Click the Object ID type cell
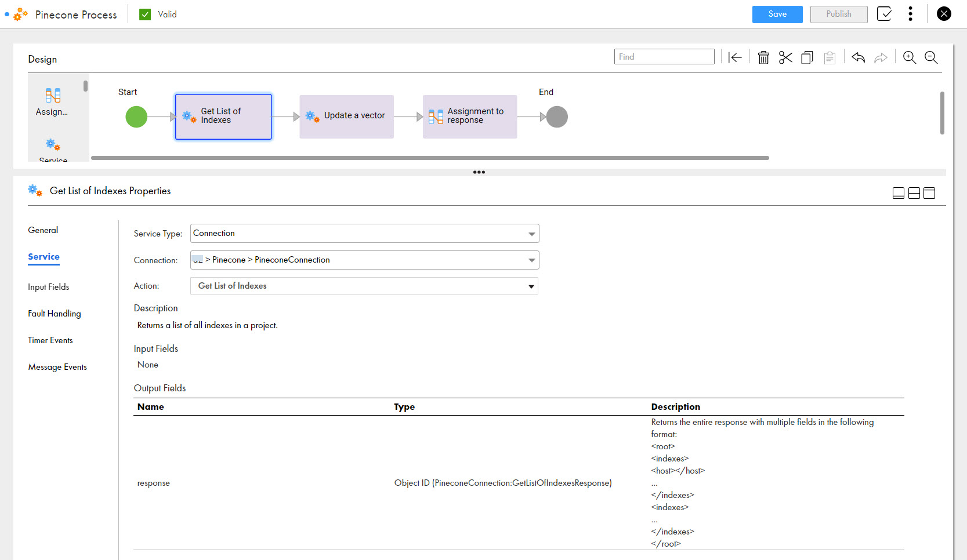Screen dimensions: 967x560 click(x=503, y=483)
